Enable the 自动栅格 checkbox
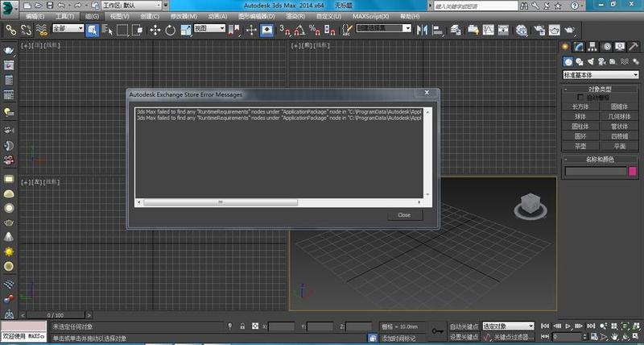Screen dimensions: 644x345 [x=580, y=97]
